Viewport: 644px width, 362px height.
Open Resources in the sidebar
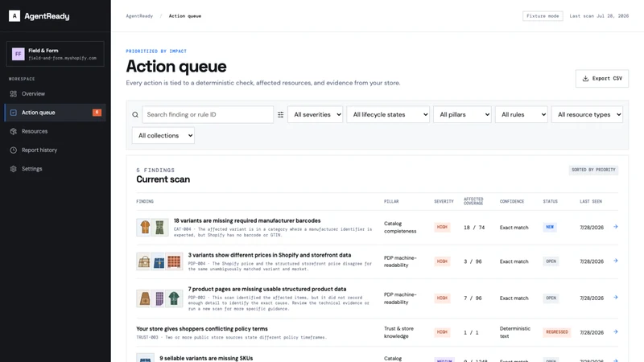(x=55, y=131)
